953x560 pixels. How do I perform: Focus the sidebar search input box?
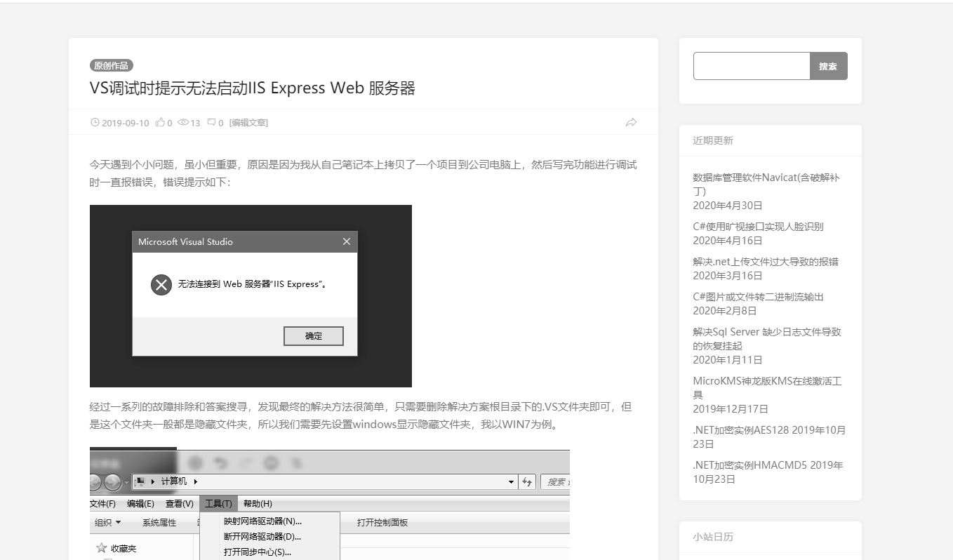752,66
